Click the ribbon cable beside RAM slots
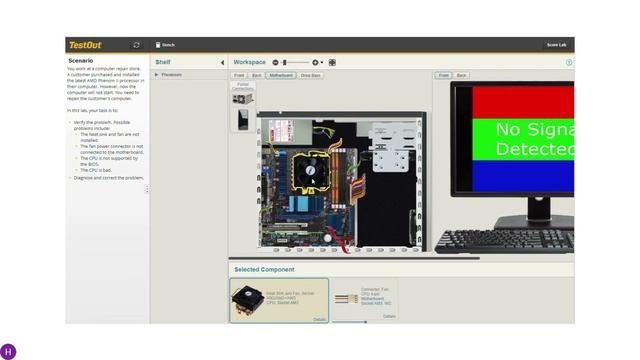Viewport: 640px width, 360px height. [x=358, y=189]
